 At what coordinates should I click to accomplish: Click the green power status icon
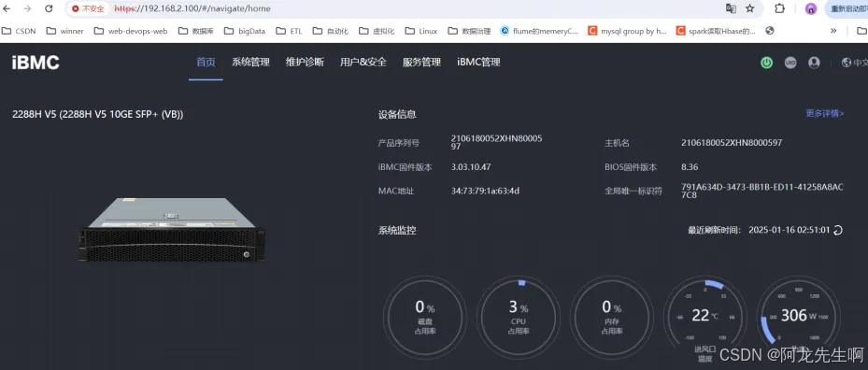(x=766, y=63)
